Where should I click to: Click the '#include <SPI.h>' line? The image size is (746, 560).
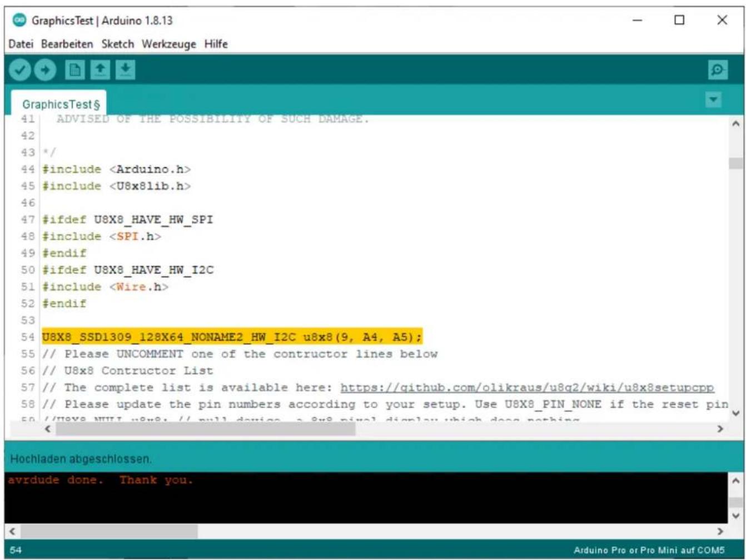(102, 236)
